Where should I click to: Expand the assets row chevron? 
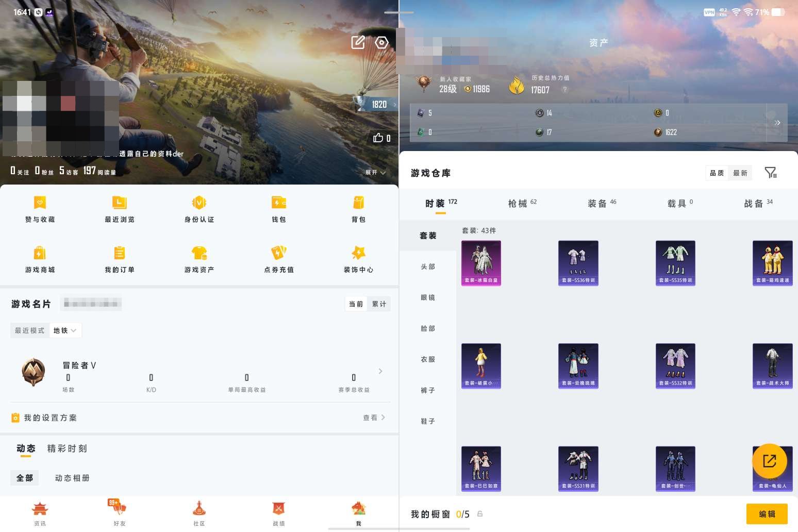778,123
